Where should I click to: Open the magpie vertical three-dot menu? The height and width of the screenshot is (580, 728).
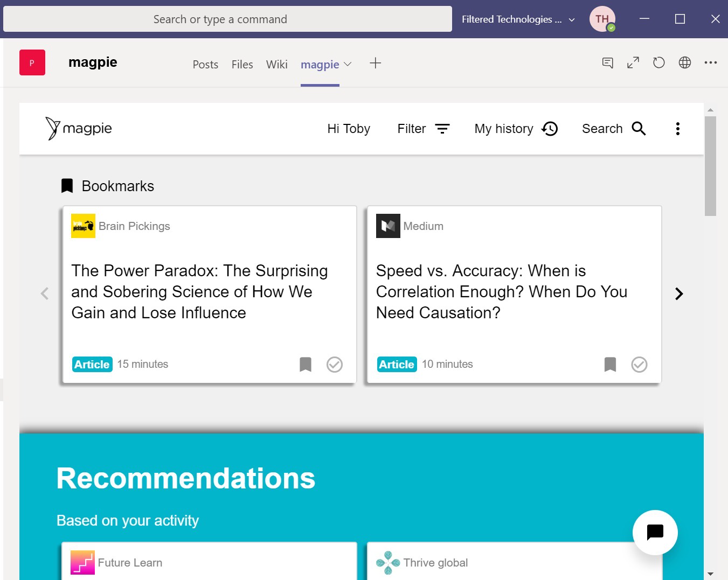tap(678, 129)
